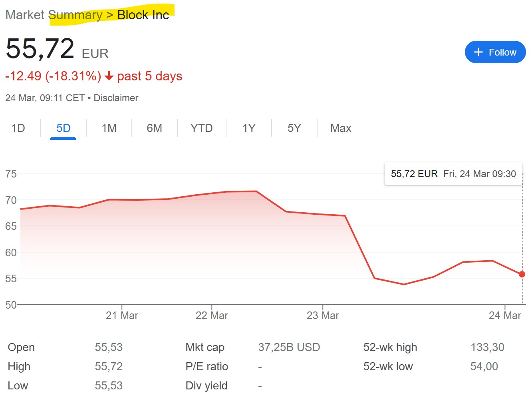The image size is (532, 399).
Task: Click the 52-wk high label
Action: pos(390,347)
